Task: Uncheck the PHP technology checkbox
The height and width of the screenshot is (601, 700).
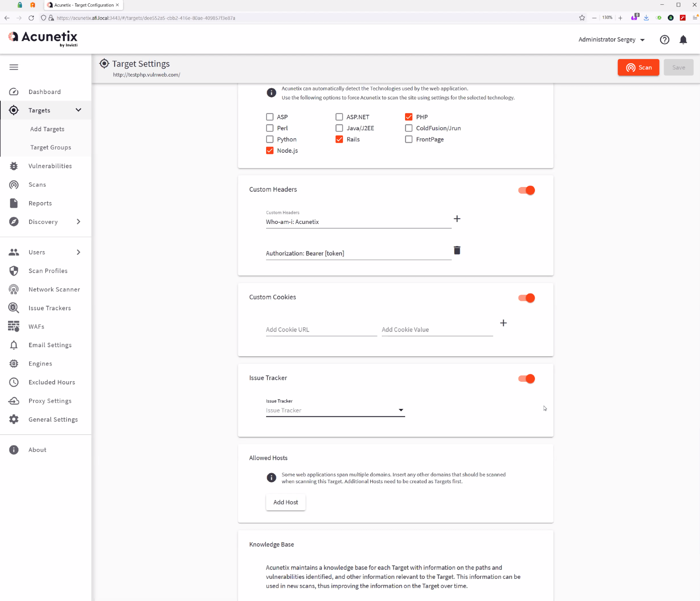Action: 409,117
